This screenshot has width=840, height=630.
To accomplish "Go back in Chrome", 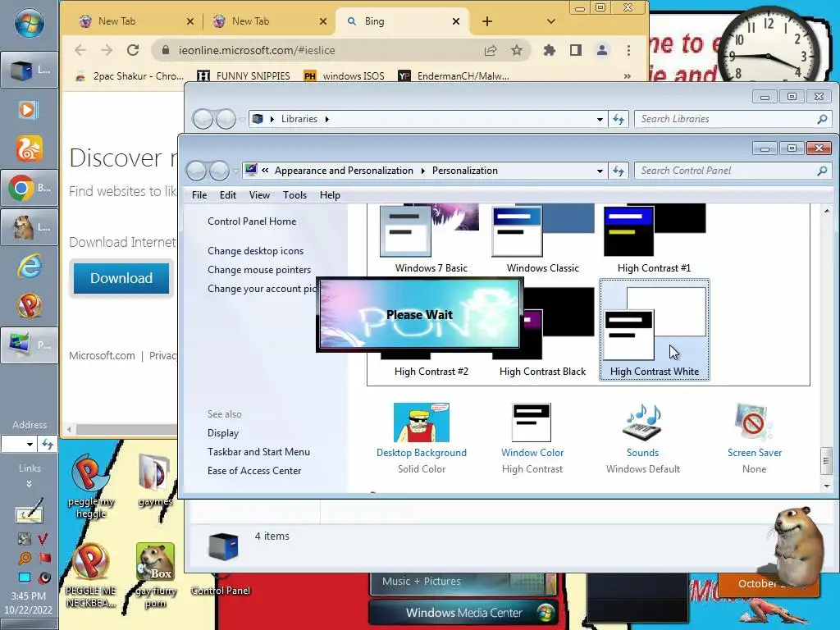I will pyautogui.click(x=80, y=50).
